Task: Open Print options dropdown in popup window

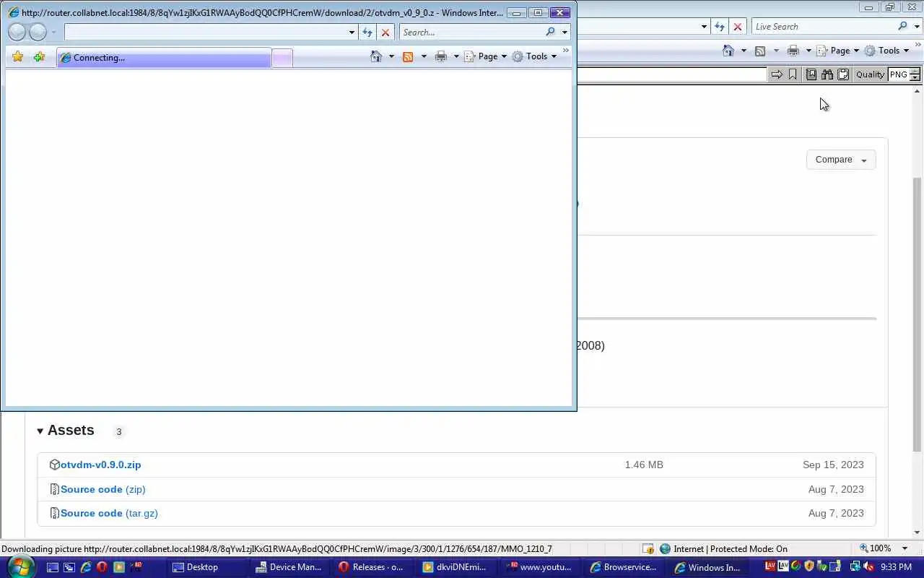Action: tap(456, 56)
